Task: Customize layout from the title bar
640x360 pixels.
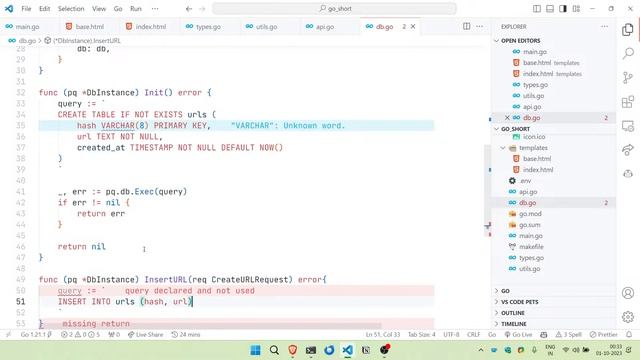Action: pyautogui.click(x=576, y=9)
